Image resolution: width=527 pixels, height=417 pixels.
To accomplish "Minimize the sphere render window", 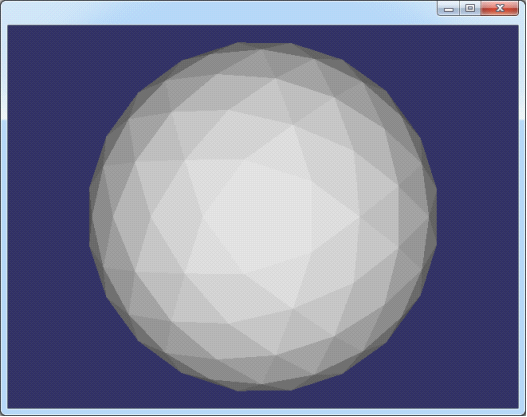I will point(448,8).
